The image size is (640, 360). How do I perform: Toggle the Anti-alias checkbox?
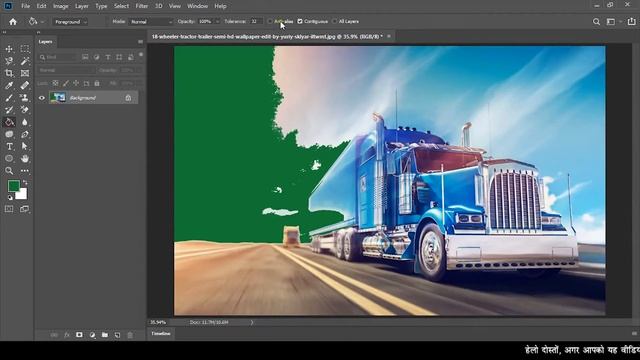tap(270, 21)
